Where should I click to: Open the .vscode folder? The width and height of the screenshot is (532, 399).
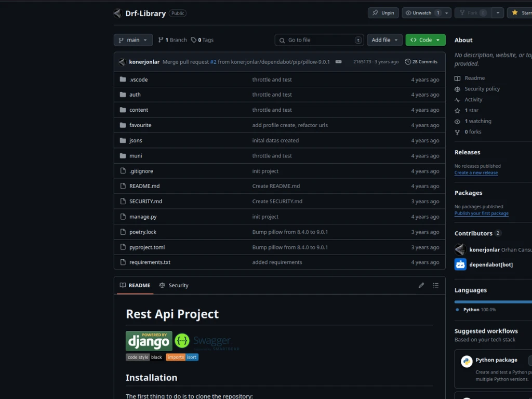tap(138, 79)
